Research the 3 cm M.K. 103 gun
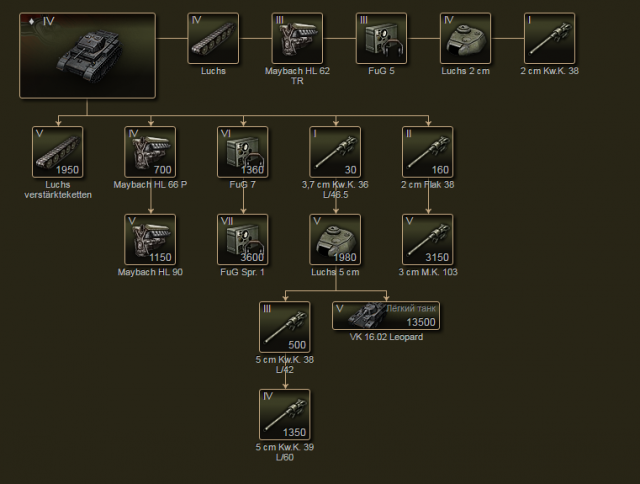640x484 pixels. 427,239
